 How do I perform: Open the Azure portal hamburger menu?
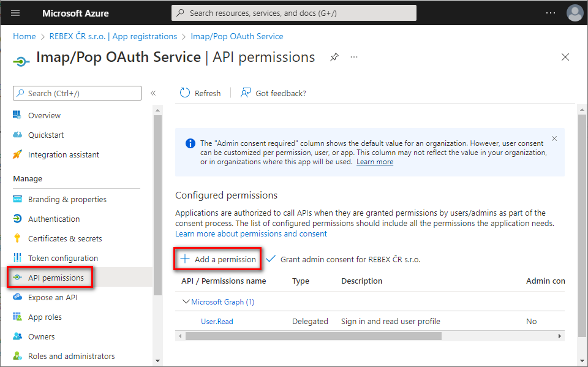tap(15, 12)
